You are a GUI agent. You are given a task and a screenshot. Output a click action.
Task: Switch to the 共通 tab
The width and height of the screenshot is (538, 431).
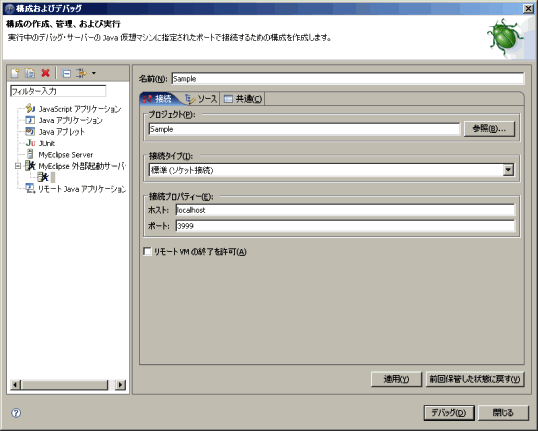(x=243, y=99)
